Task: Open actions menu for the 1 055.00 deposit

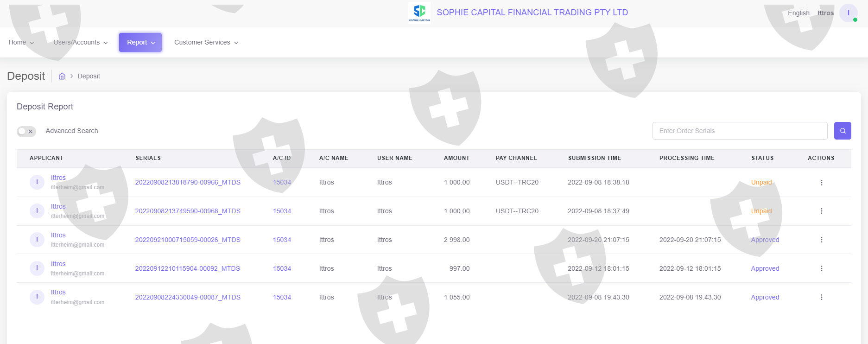Action: tap(822, 297)
